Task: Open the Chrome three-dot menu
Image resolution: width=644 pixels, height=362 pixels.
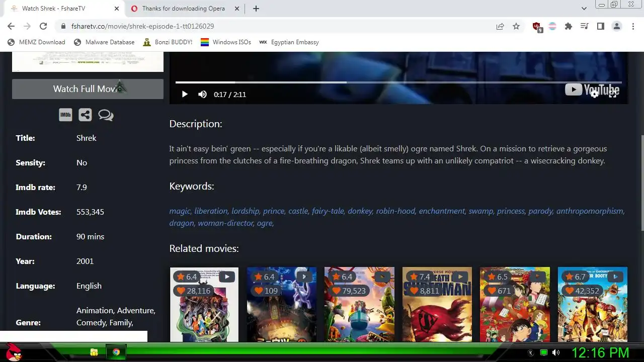Action: pyautogui.click(x=632, y=26)
